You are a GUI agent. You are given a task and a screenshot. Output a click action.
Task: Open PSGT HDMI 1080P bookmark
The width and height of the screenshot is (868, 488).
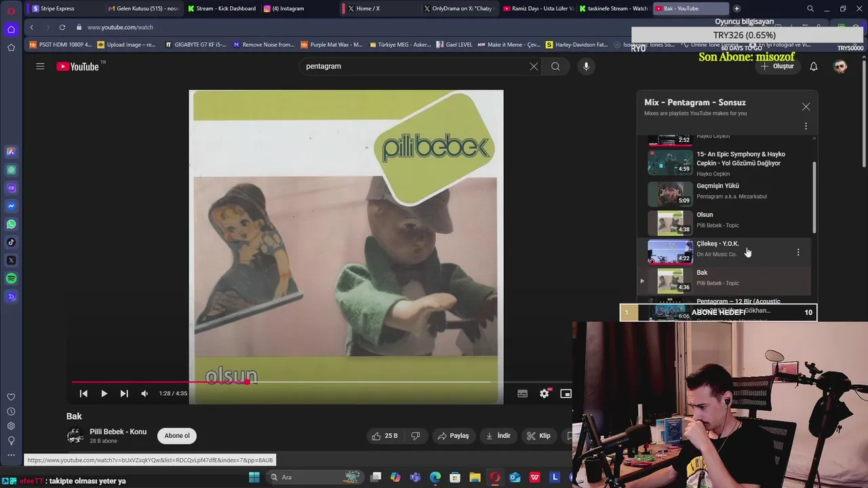tap(60, 45)
